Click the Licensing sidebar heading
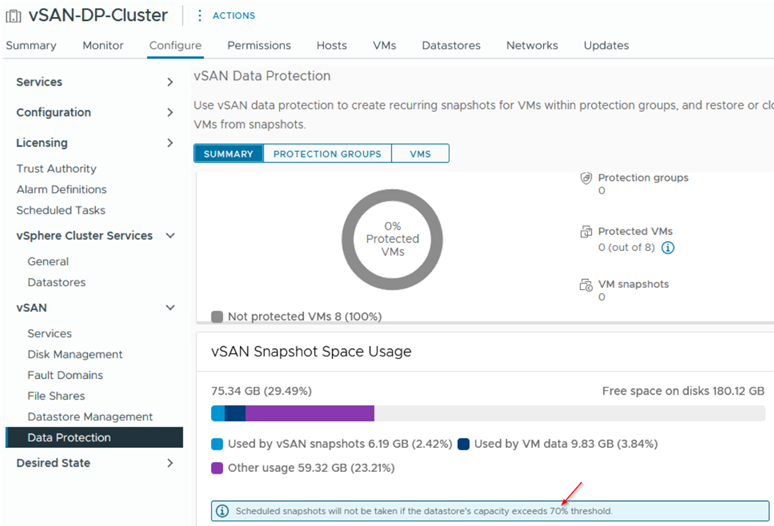The height and width of the screenshot is (526, 774). [42, 143]
